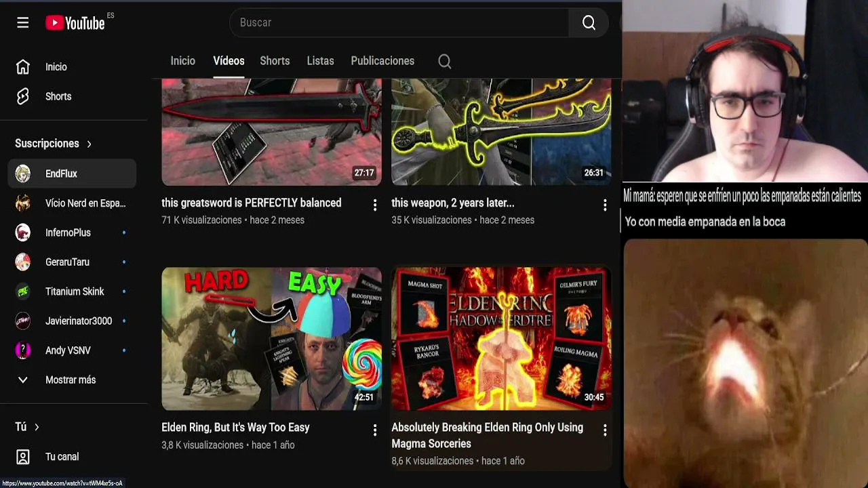Click the '35 K visualizaciones' text
Viewport: 868px width, 488px height.
click(x=431, y=220)
